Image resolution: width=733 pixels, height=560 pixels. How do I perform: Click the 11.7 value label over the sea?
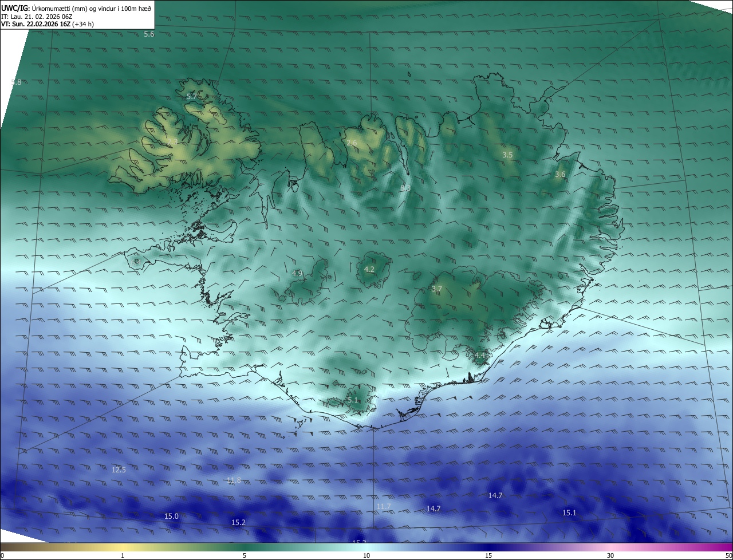(384, 506)
